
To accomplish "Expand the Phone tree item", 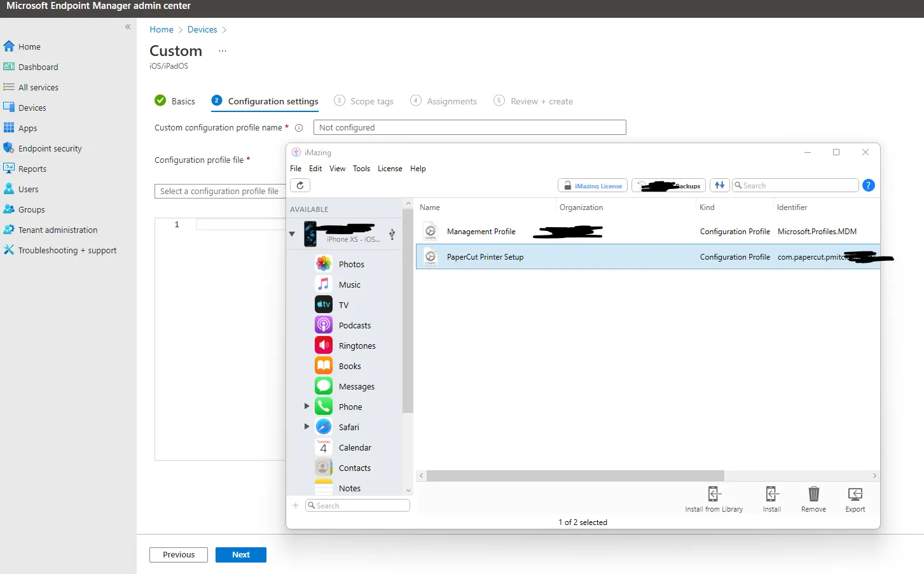I will [307, 406].
